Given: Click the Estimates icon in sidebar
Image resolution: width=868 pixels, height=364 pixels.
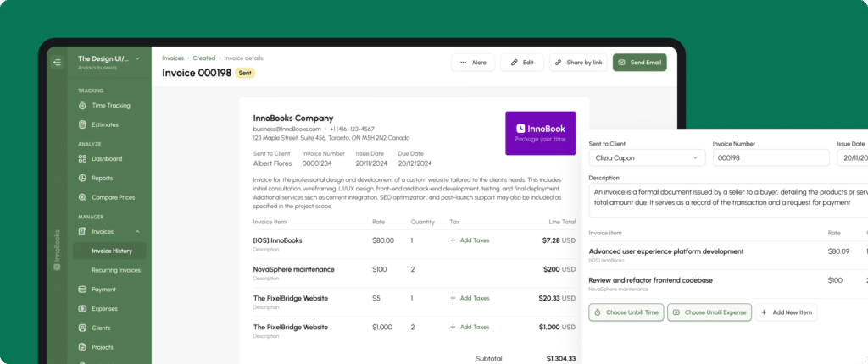Looking at the screenshot, I should click(82, 125).
